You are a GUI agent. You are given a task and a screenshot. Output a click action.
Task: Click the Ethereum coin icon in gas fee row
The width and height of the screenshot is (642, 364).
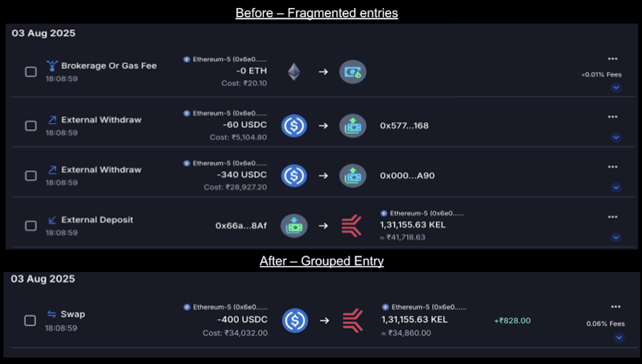pyautogui.click(x=294, y=72)
